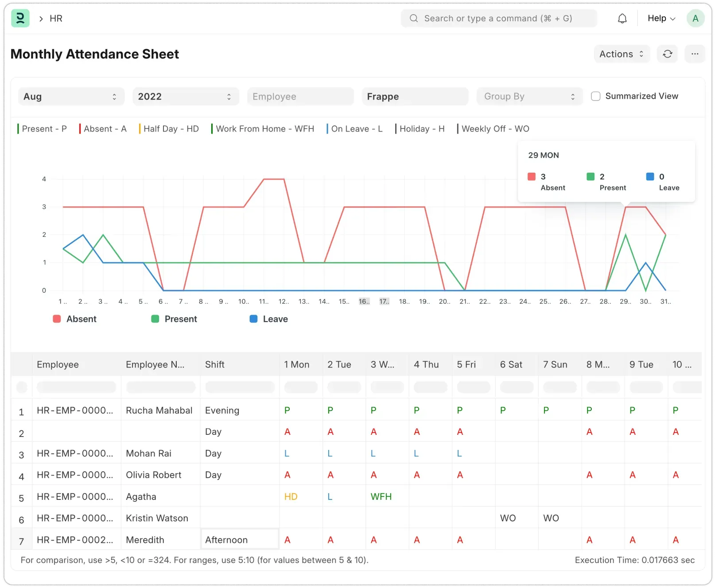Open the year selector showing 2022
This screenshot has width=715, height=588.
point(185,96)
